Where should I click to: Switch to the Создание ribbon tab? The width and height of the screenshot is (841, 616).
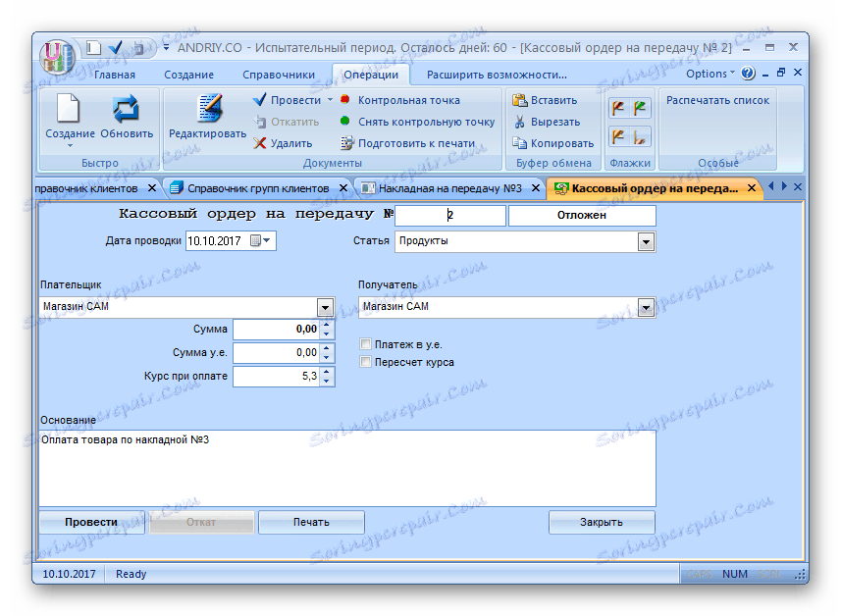(x=188, y=75)
